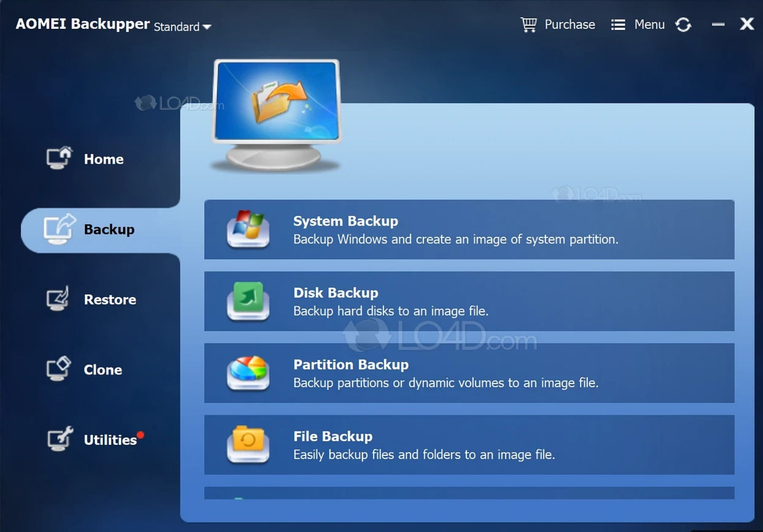This screenshot has height=532, width=763.
Task: Click 'Backup Windows and create an image' description
Action: point(456,239)
